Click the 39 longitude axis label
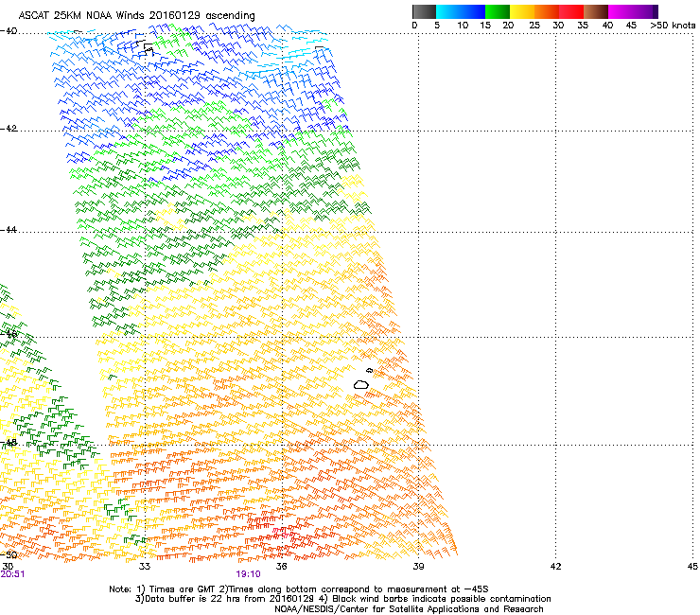Screen dimensions: 700x615 [x=418, y=567]
